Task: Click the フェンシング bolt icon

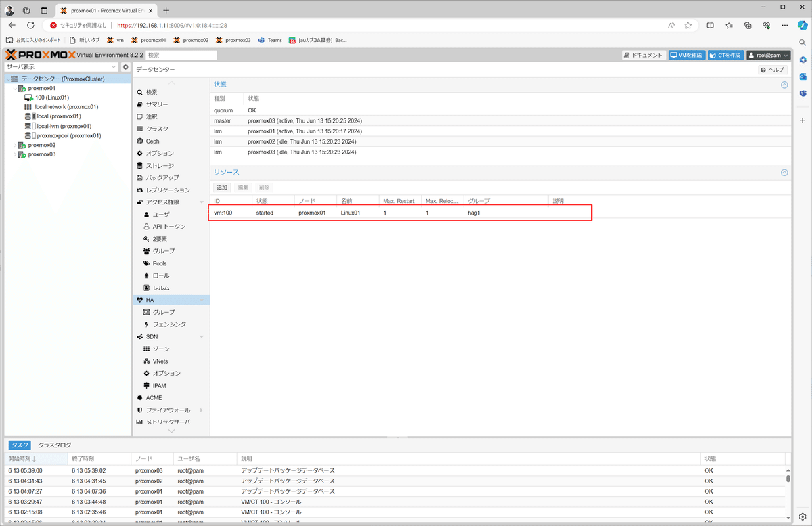Action: click(x=147, y=324)
